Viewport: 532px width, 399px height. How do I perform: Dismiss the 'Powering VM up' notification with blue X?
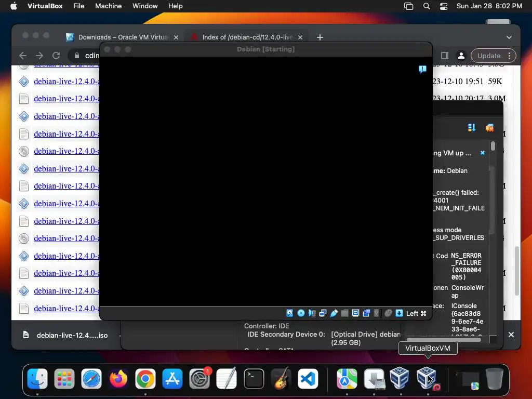tap(483, 153)
